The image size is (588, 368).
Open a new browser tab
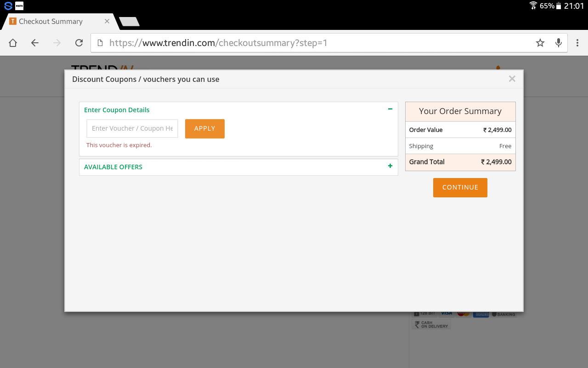click(129, 22)
